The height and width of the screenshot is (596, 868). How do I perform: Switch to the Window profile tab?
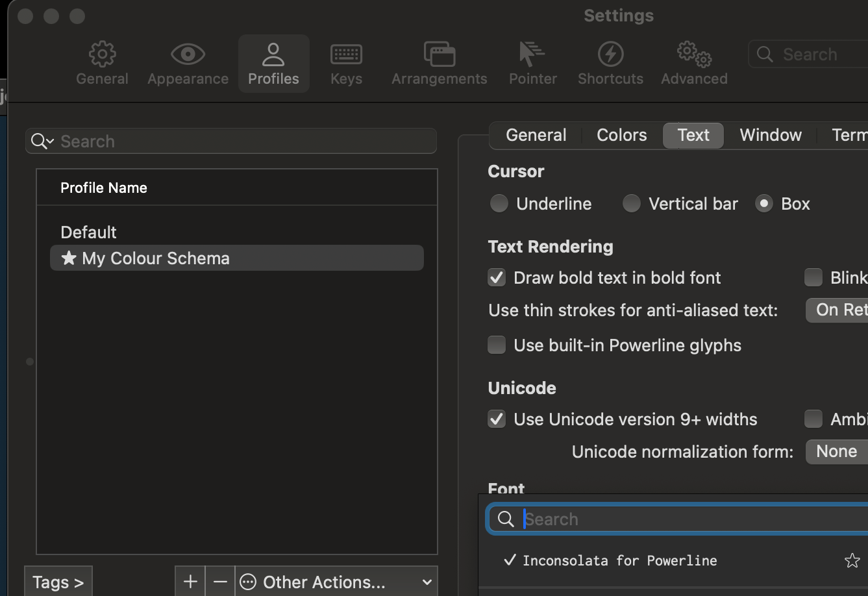point(771,135)
